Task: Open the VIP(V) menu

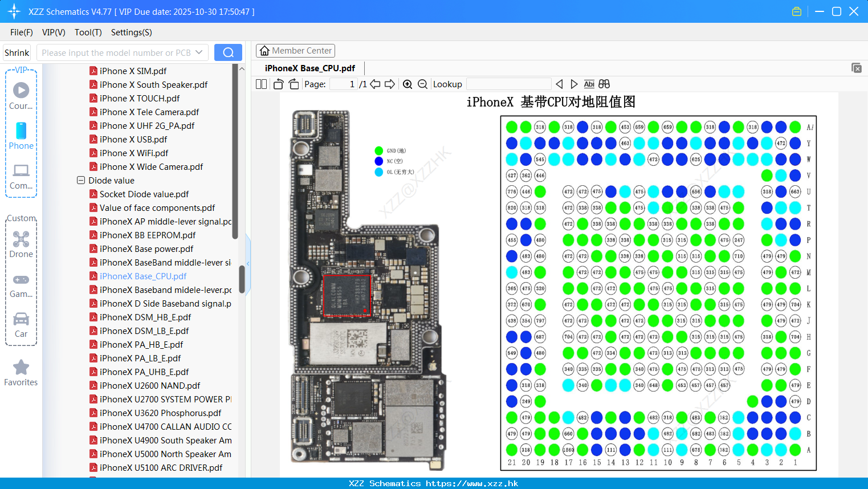Action: 54,32
